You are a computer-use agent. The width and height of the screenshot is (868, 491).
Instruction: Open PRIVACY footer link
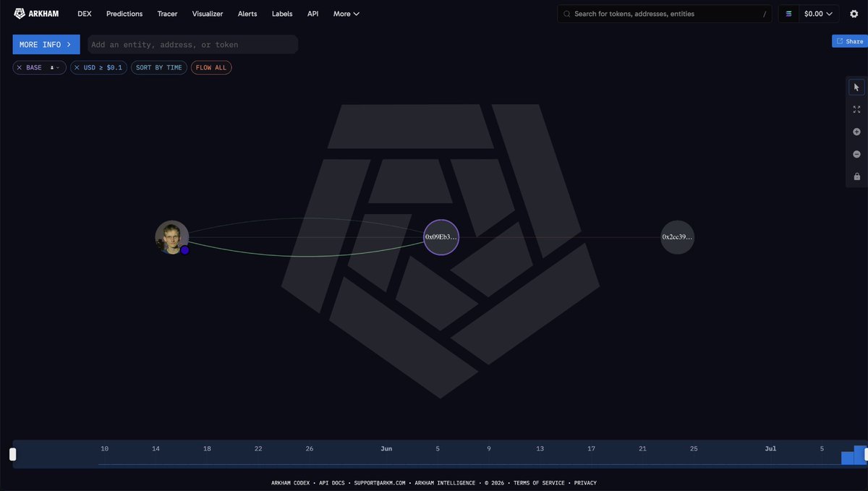tap(585, 483)
